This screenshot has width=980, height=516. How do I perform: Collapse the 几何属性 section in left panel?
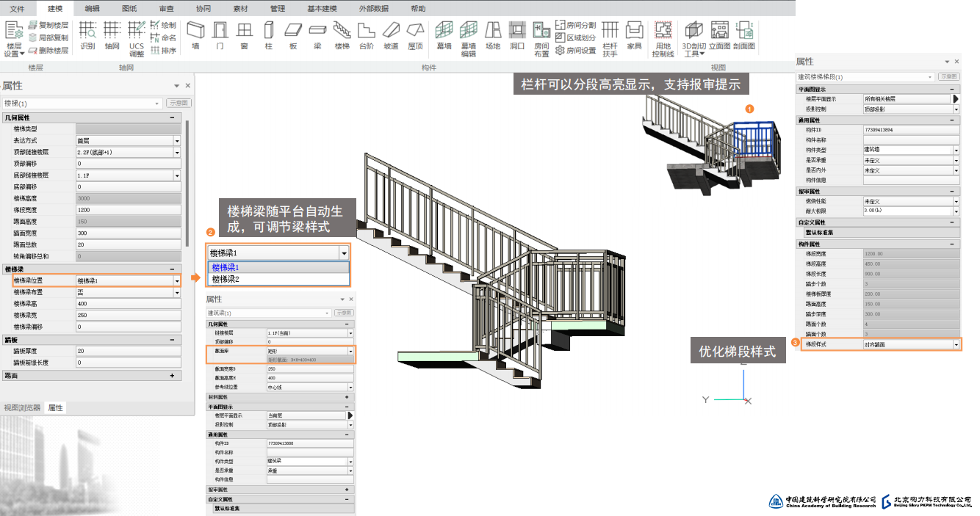(x=172, y=117)
